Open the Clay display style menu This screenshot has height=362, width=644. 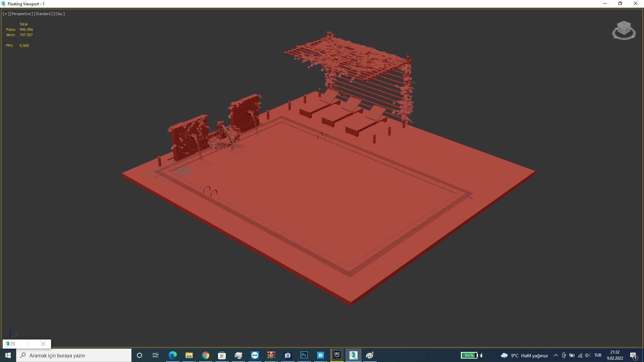coord(59,14)
